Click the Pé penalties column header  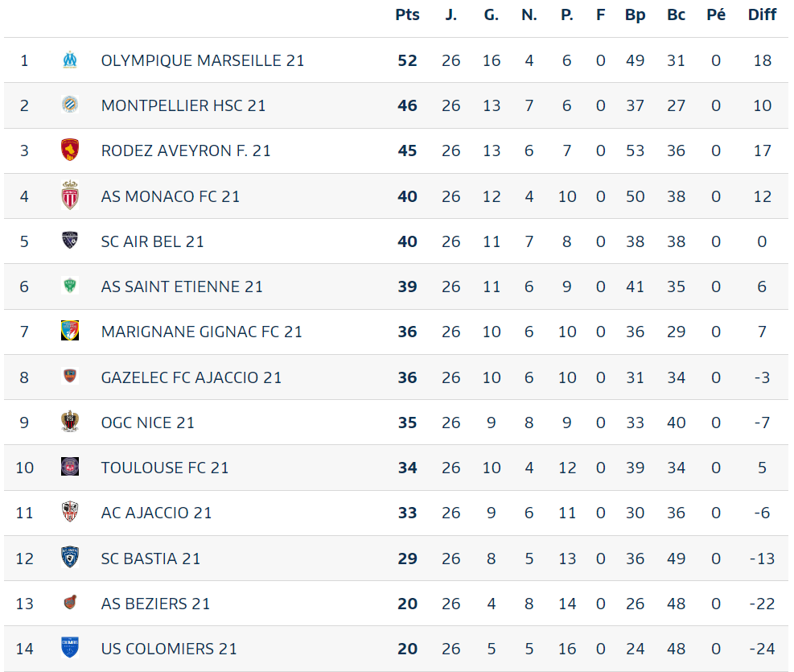pos(715,14)
